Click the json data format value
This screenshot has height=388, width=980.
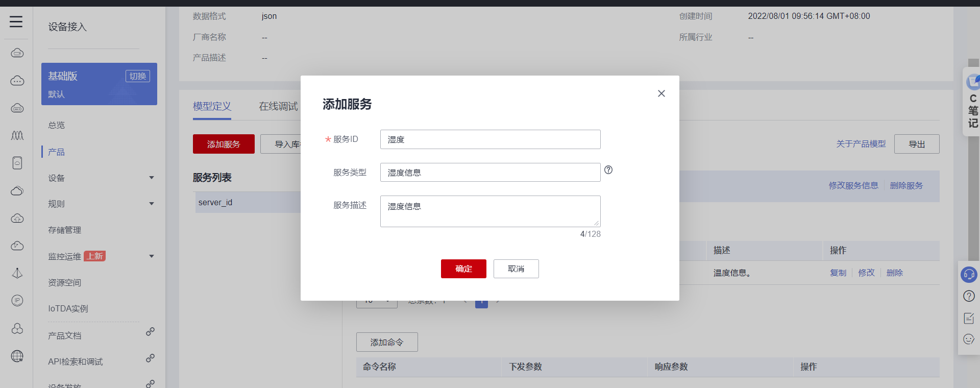coord(269,16)
